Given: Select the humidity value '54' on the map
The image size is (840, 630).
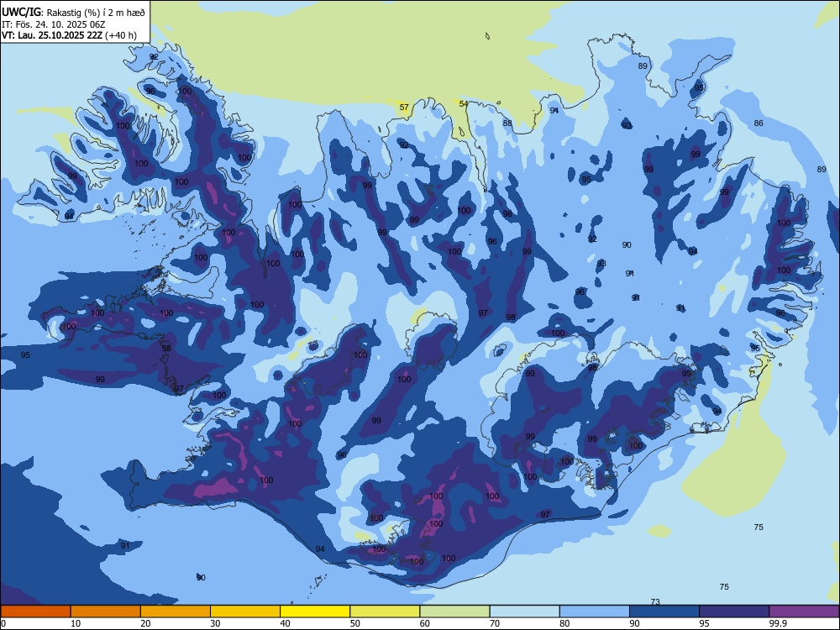Looking at the screenshot, I should pos(464,104).
